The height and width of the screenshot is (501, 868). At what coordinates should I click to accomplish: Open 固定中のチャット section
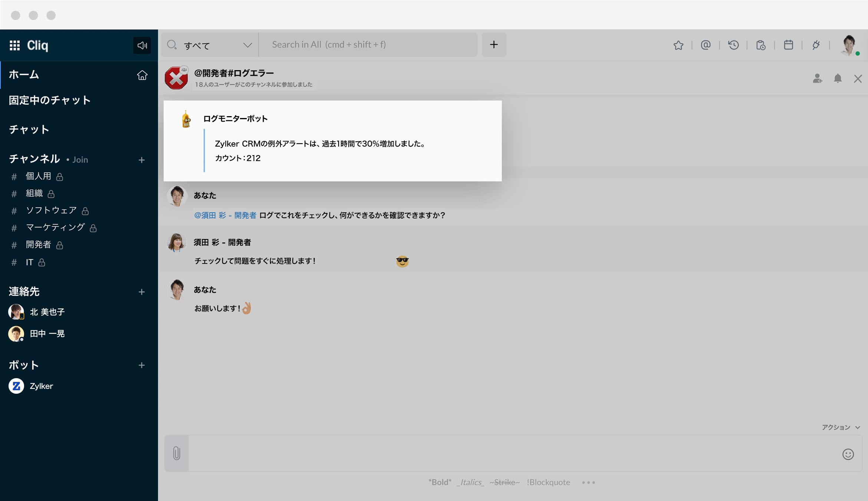[50, 100]
